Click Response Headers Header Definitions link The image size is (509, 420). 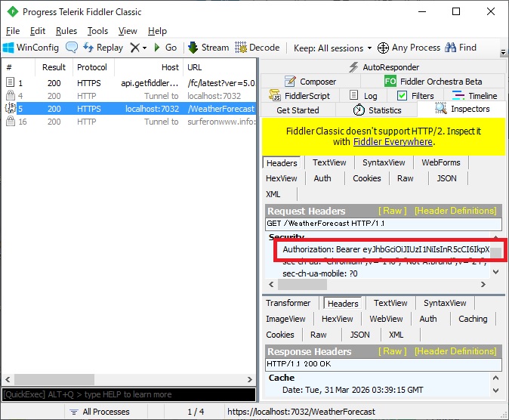(455, 351)
